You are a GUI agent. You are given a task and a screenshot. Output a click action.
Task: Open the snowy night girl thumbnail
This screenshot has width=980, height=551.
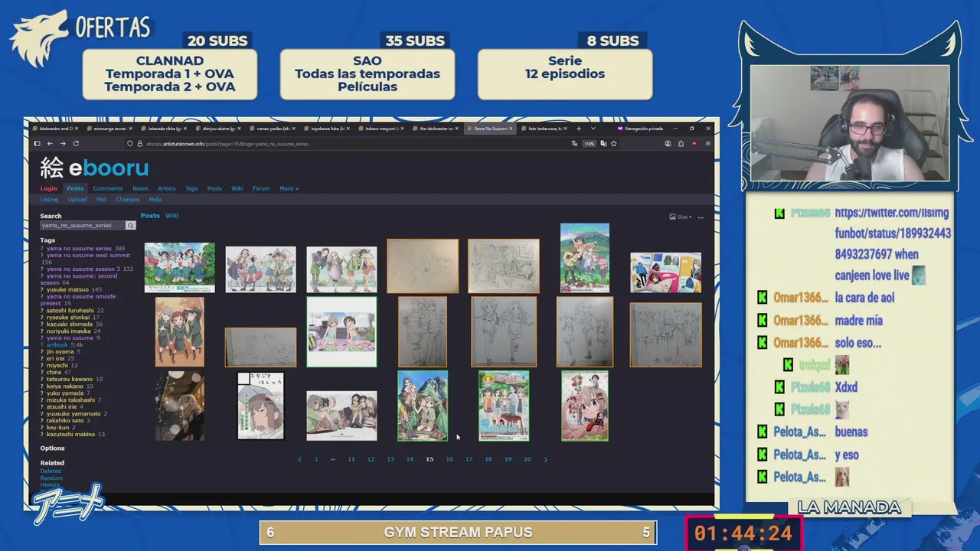click(x=180, y=406)
